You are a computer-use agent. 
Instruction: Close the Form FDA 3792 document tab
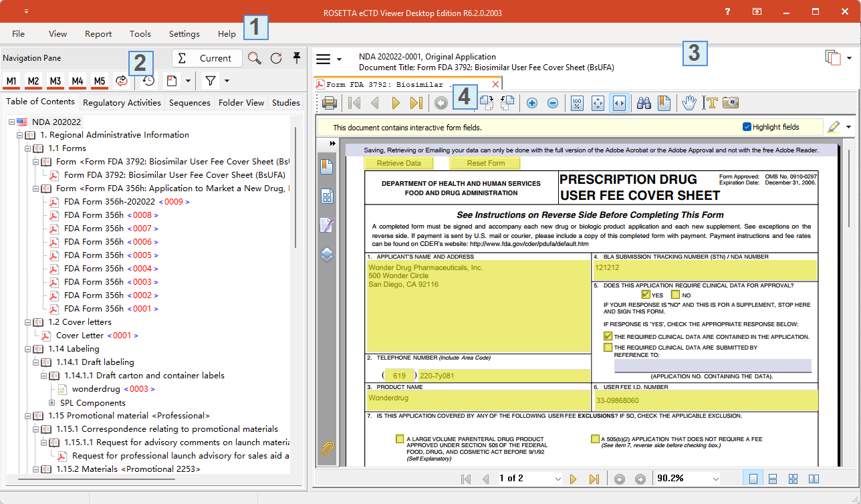[x=495, y=84]
